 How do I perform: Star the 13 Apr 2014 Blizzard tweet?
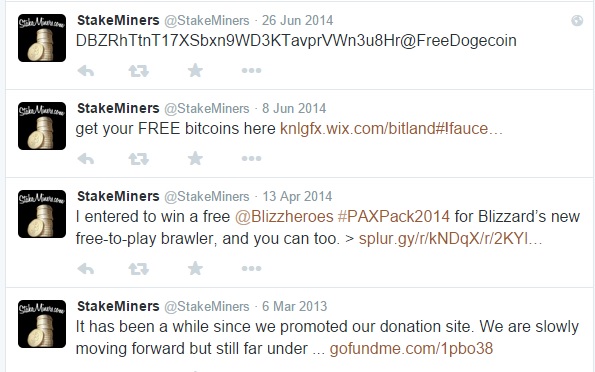[x=195, y=269]
